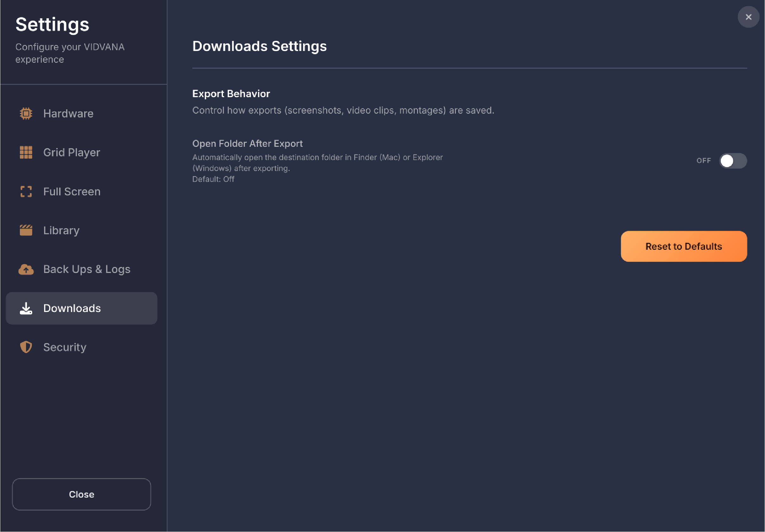
Task: Open Back Ups & Logs section
Action: [x=87, y=269]
